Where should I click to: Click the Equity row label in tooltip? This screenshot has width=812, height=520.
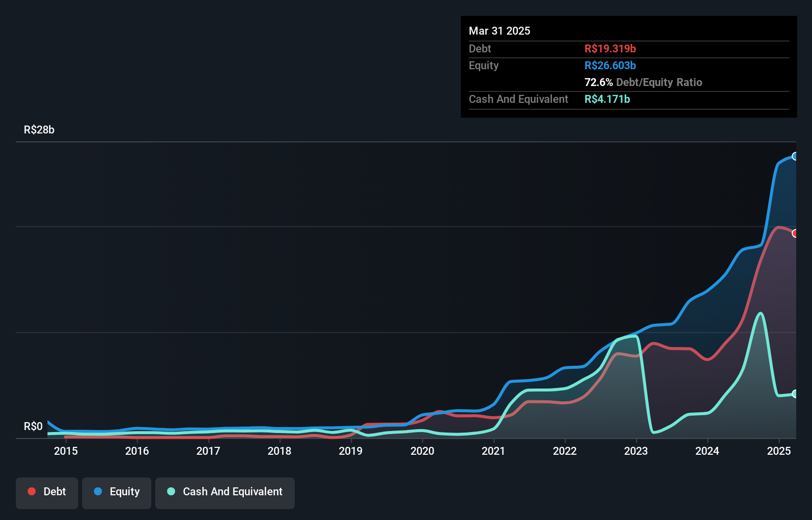[484, 65]
